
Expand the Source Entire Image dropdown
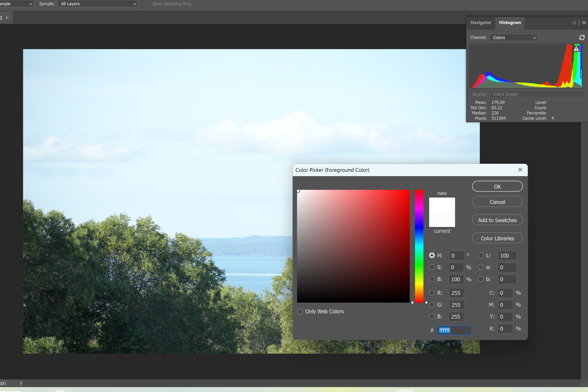(x=537, y=94)
